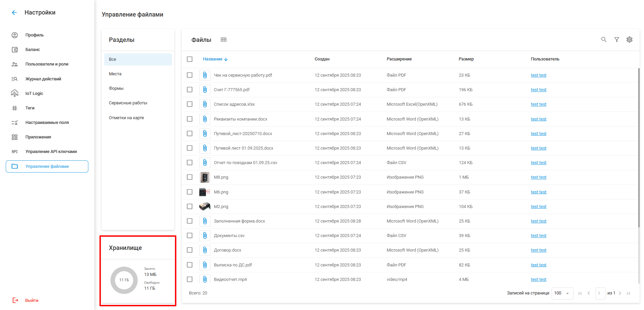Select checkbox for Список адресов.xlsx
Image resolution: width=644 pixels, height=310 pixels.
(x=190, y=104)
